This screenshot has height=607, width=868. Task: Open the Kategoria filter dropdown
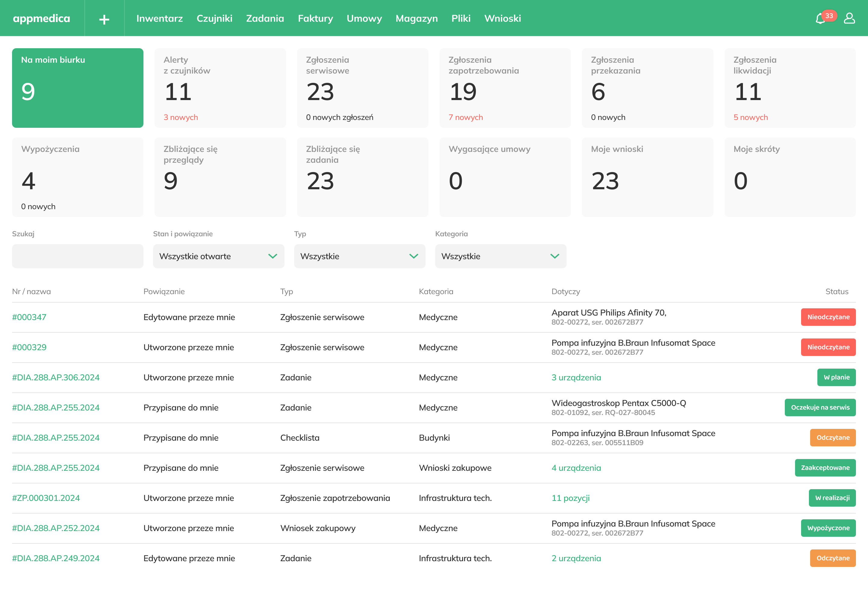pyautogui.click(x=500, y=256)
